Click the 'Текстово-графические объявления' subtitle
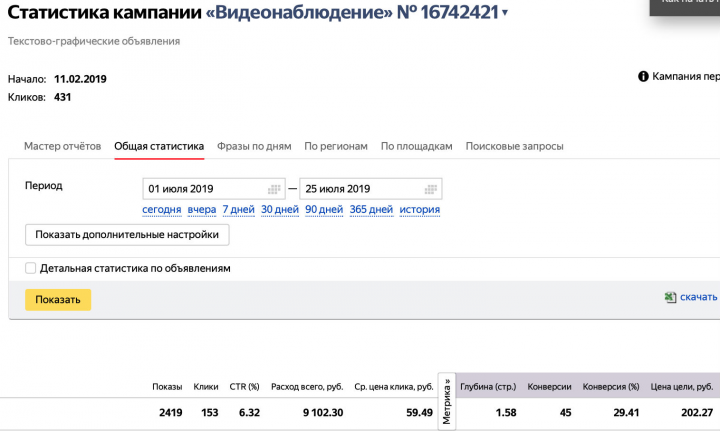This screenshot has height=431, width=720. point(94,41)
